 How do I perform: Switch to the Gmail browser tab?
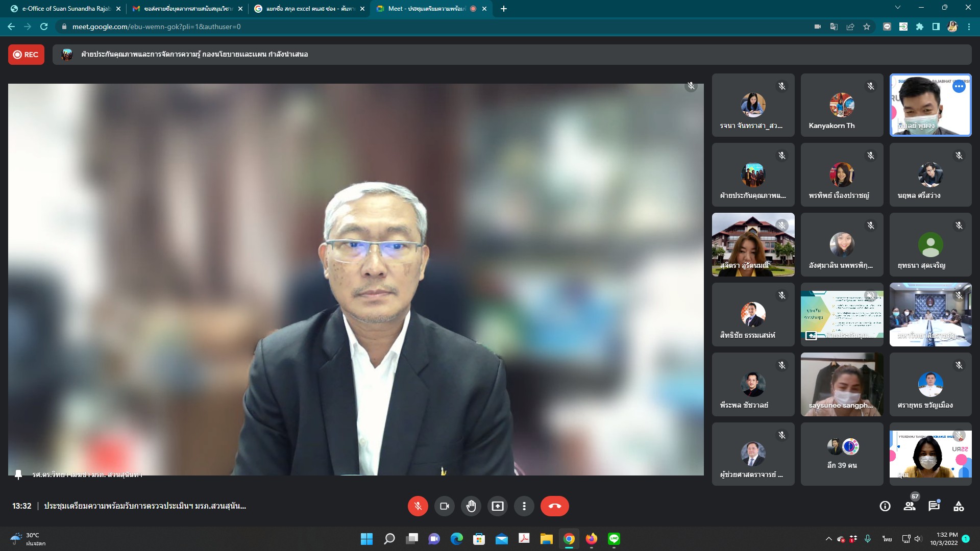(x=187, y=9)
